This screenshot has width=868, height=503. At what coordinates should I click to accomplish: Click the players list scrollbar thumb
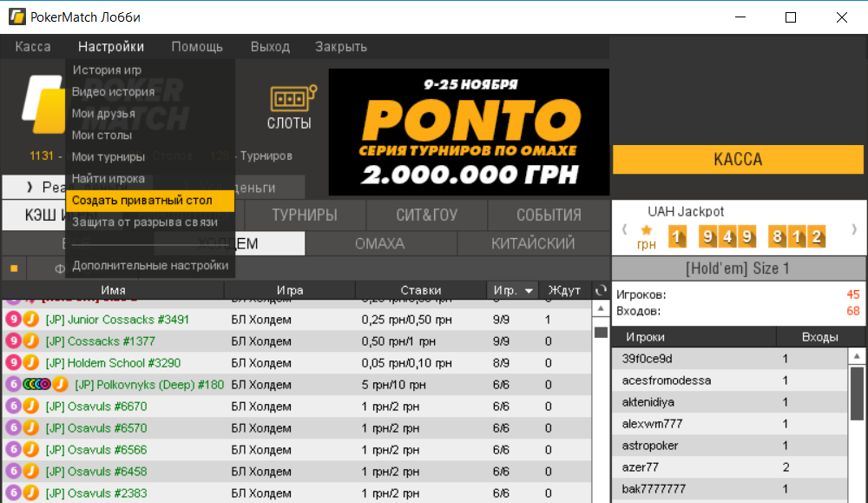click(857, 394)
